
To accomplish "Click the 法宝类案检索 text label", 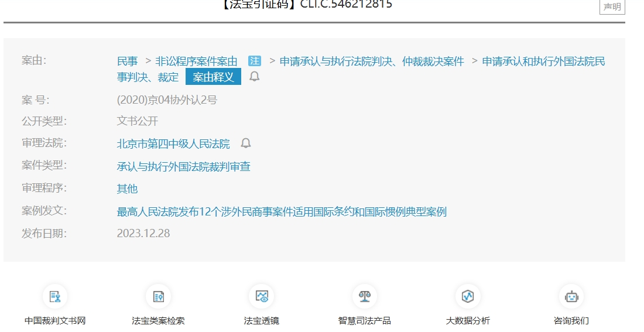I will tap(158, 321).
